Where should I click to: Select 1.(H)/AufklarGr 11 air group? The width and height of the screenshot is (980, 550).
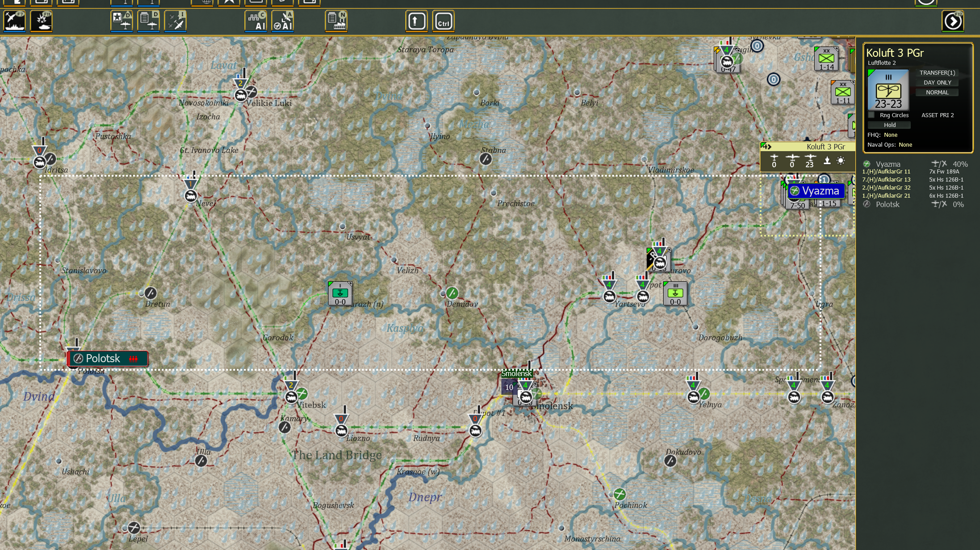pos(886,171)
